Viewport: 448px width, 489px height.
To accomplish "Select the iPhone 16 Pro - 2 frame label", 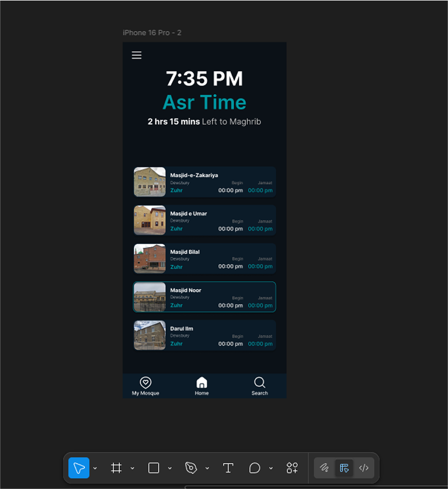I will (x=152, y=33).
